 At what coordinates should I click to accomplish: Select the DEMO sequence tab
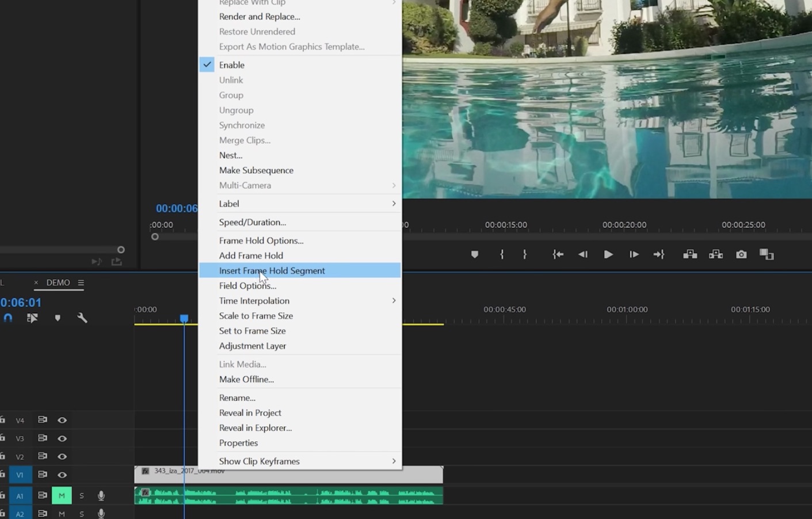(58, 283)
